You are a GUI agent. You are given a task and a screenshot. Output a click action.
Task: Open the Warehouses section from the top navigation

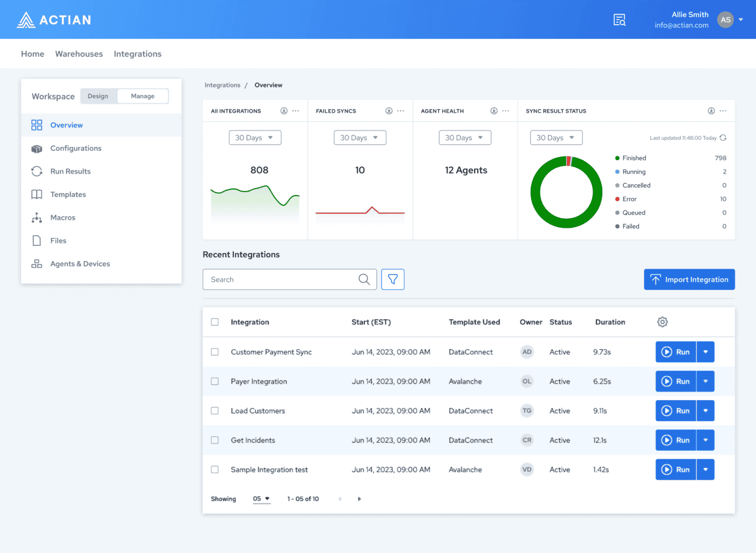pyautogui.click(x=79, y=53)
